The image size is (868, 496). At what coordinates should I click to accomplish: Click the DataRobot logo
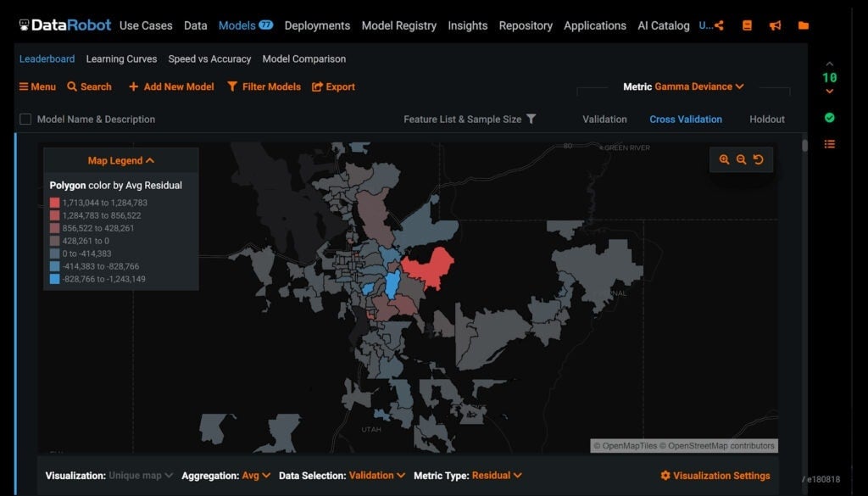click(65, 25)
